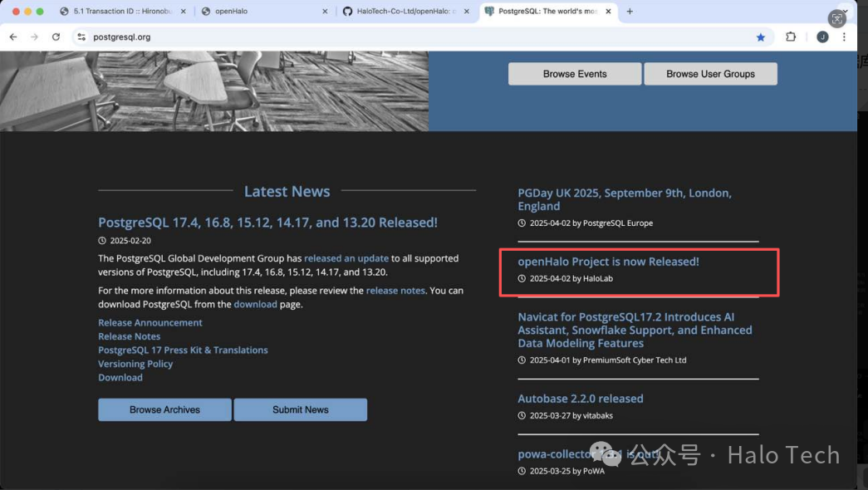The height and width of the screenshot is (490, 868).
Task: Open the Release Announcement link
Action: [x=150, y=323]
